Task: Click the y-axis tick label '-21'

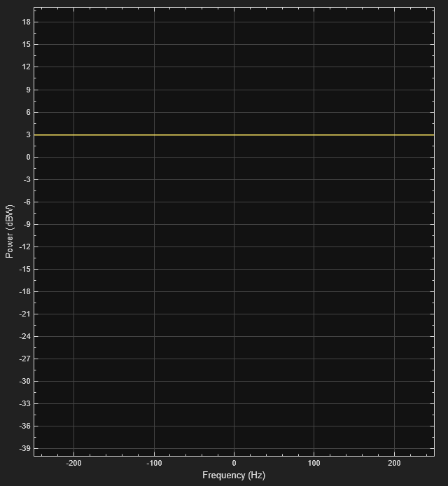Action: (25, 314)
